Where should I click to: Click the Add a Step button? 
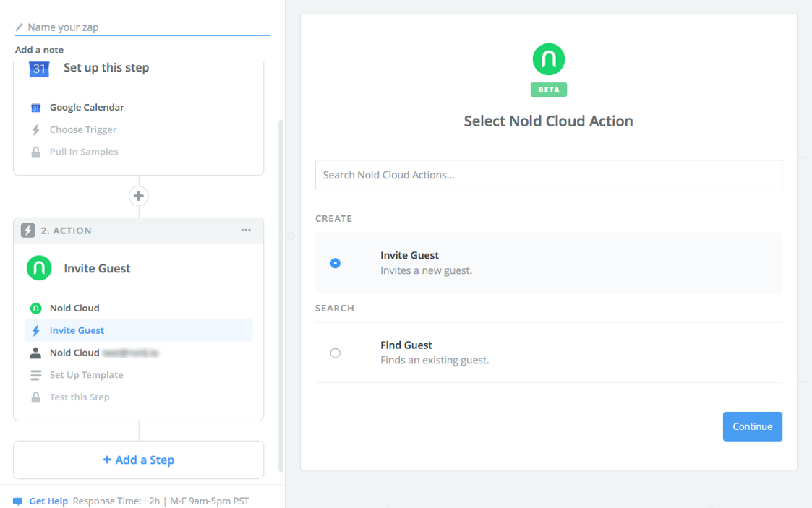click(138, 460)
